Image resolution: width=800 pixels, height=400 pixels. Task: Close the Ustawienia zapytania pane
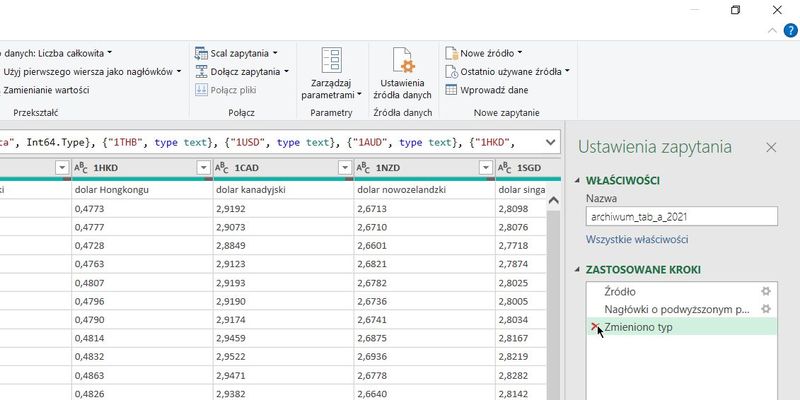(x=771, y=147)
